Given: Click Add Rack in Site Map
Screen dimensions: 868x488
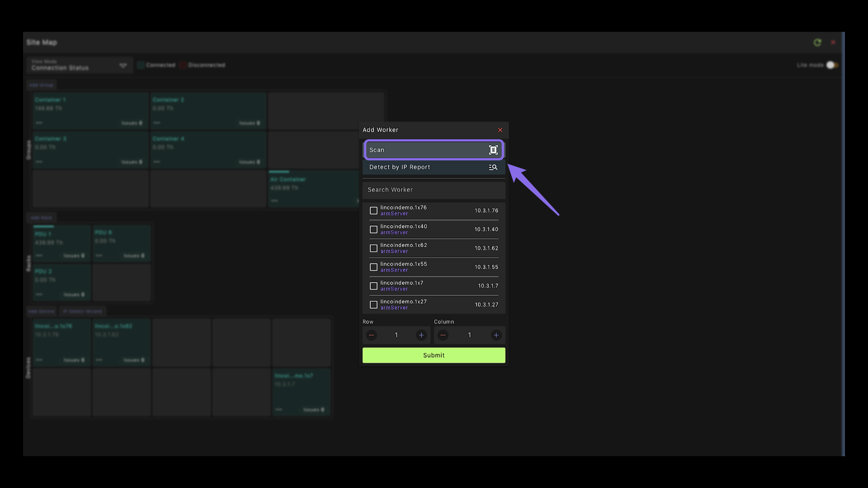Looking at the screenshot, I should [x=41, y=218].
